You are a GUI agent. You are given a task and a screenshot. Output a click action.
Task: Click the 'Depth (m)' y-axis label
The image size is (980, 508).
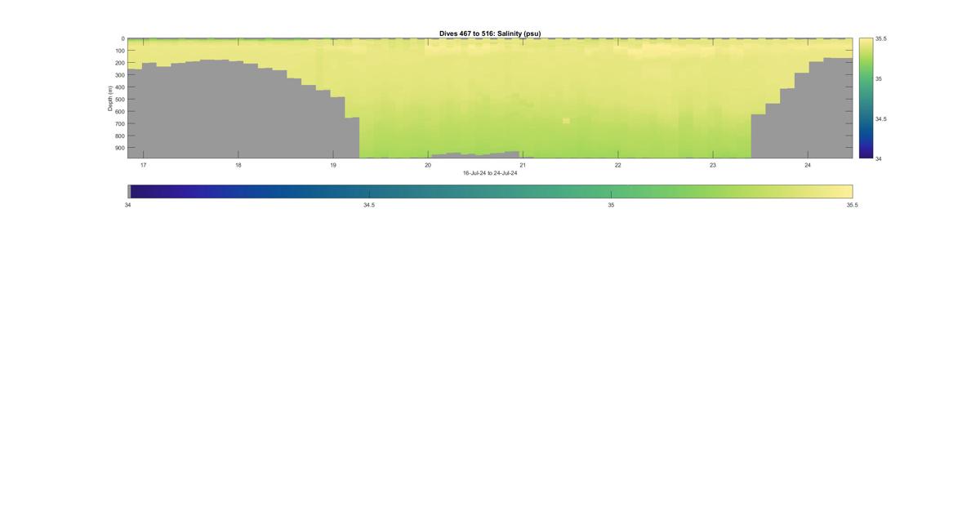(x=110, y=98)
